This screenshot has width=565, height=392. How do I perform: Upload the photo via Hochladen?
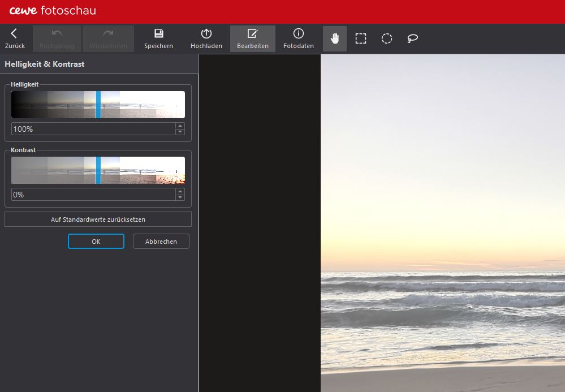(x=206, y=38)
